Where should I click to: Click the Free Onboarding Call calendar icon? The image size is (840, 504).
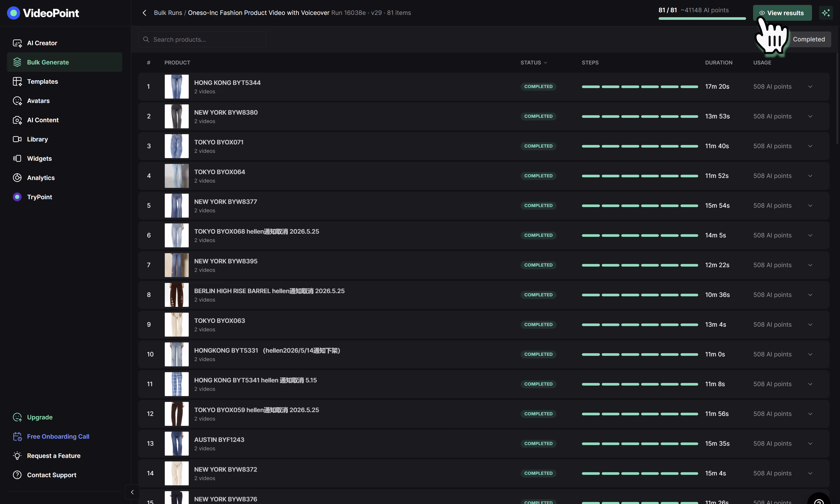click(17, 436)
